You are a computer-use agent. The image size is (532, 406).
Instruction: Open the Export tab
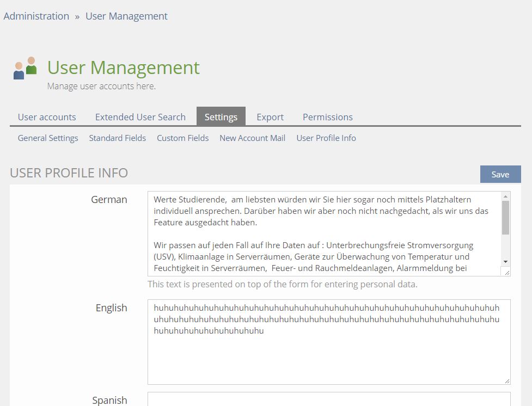pos(270,117)
